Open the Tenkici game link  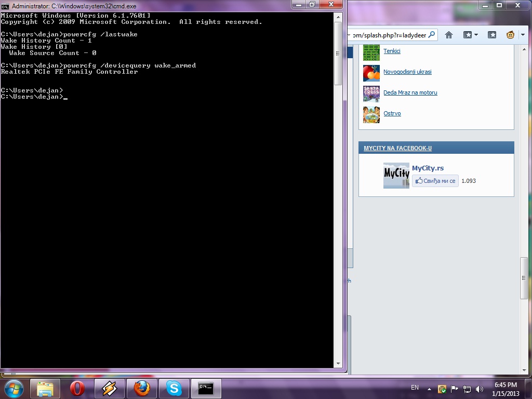[x=392, y=51]
